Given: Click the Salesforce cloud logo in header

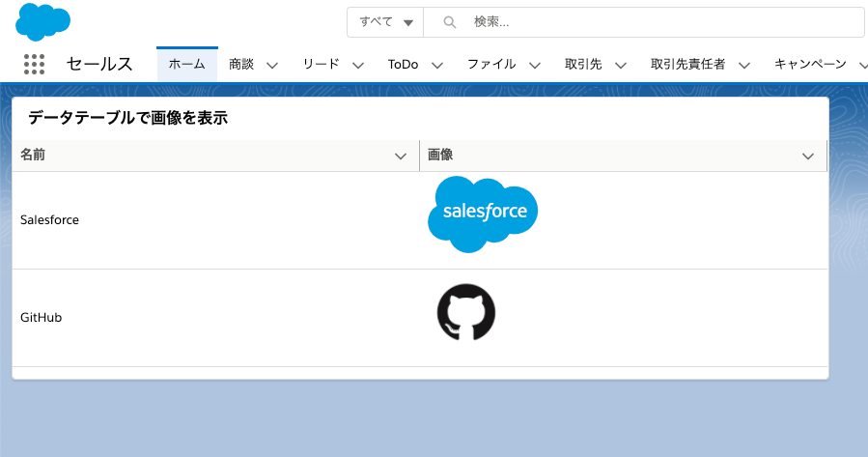Looking at the screenshot, I should point(42,21).
